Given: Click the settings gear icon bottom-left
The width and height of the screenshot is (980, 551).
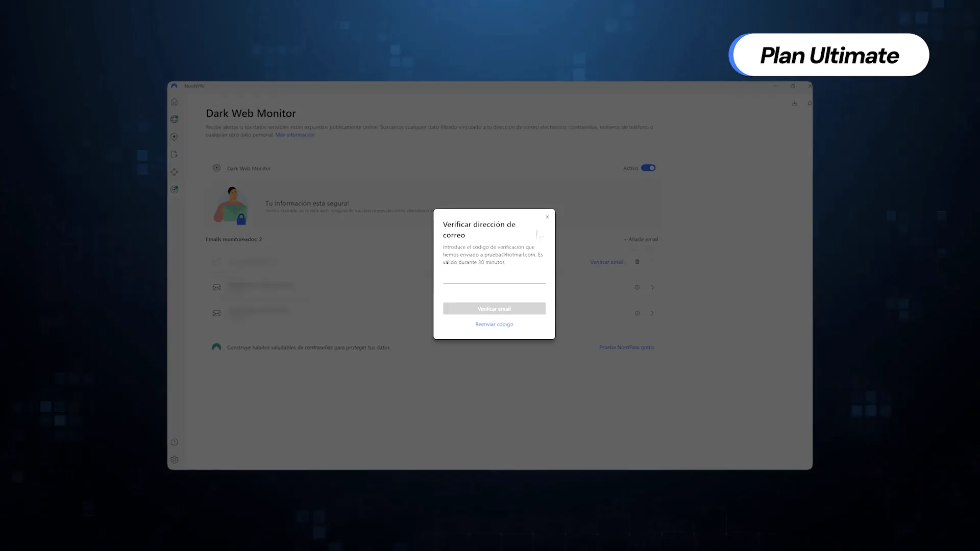Looking at the screenshot, I should pyautogui.click(x=175, y=460).
